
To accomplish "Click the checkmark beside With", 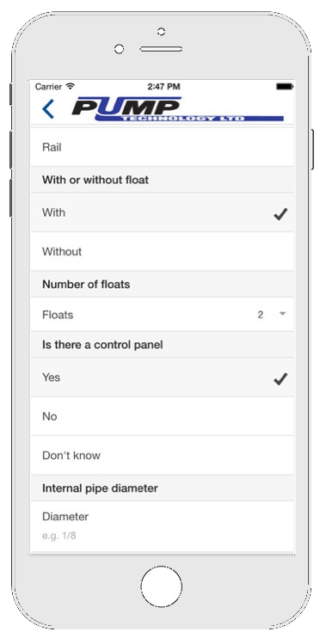I will coord(280,214).
